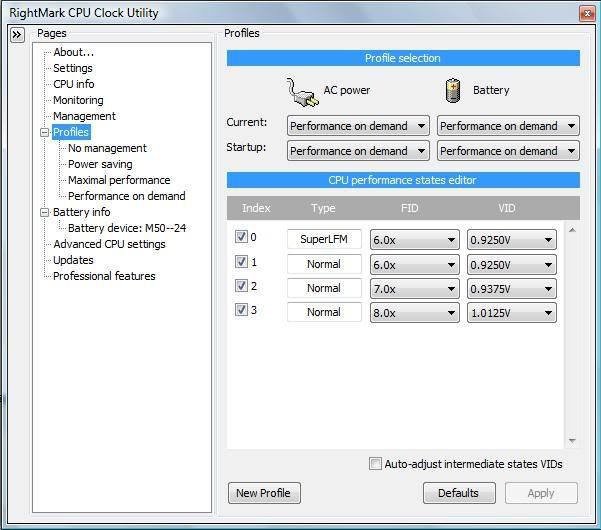Open the 1.0125V VID dropdown

click(512, 313)
